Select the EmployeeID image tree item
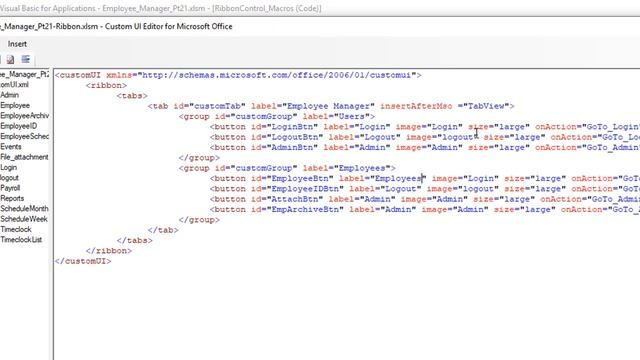This screenshot has width=640, height=360. (18, 126)
